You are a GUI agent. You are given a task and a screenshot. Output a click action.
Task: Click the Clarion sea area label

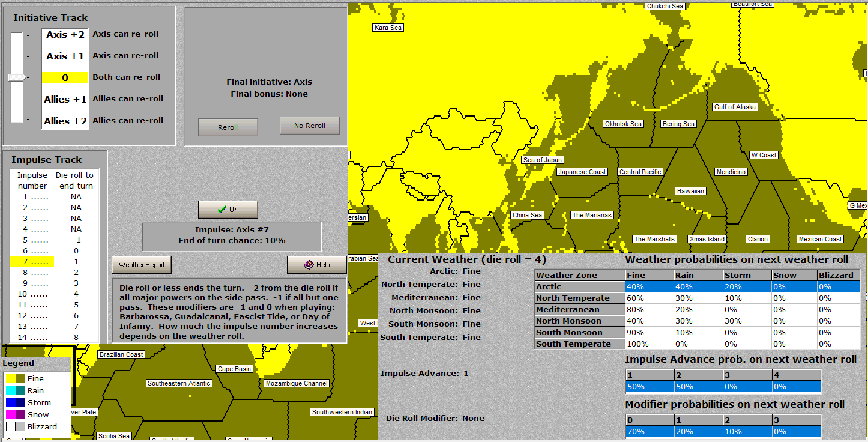tap(758, 239)
